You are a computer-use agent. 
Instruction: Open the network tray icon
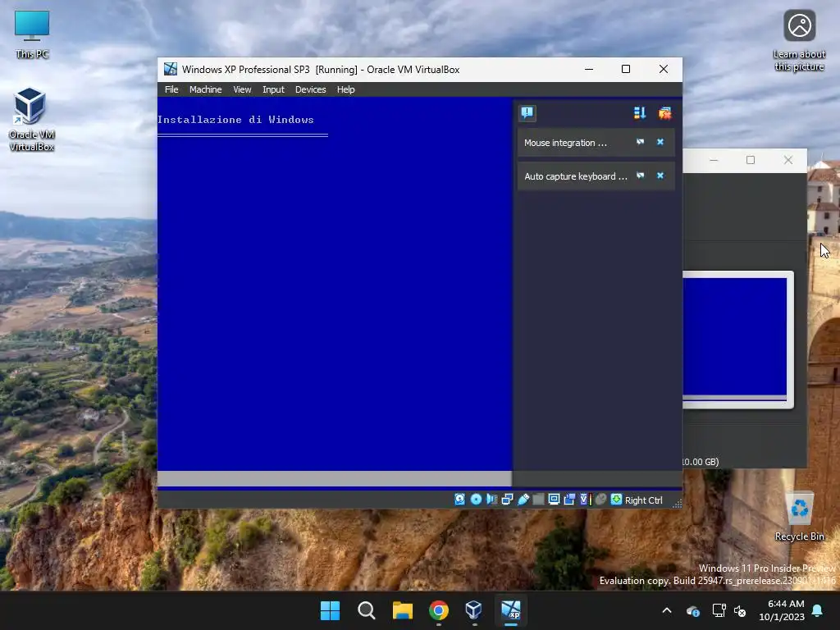click(719, 610)
